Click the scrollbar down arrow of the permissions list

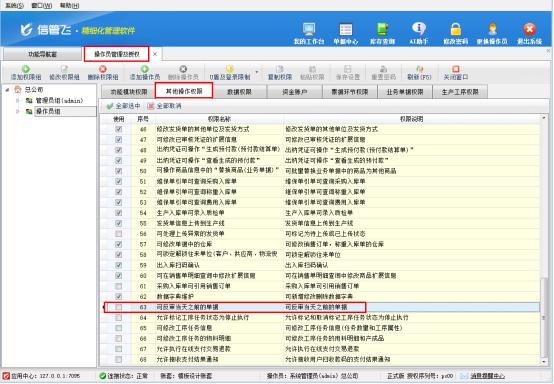click(x=543, y=361)
